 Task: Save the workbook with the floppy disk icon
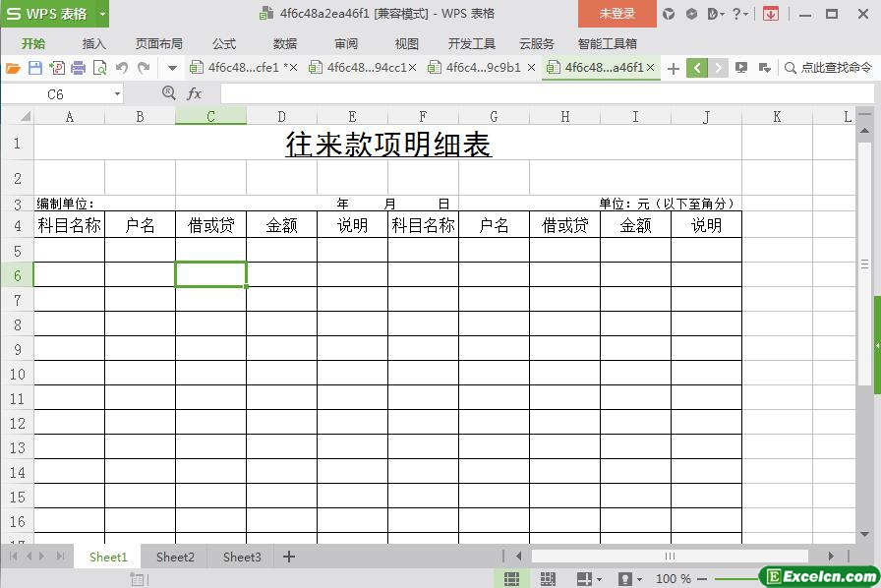tap(35, 68)
